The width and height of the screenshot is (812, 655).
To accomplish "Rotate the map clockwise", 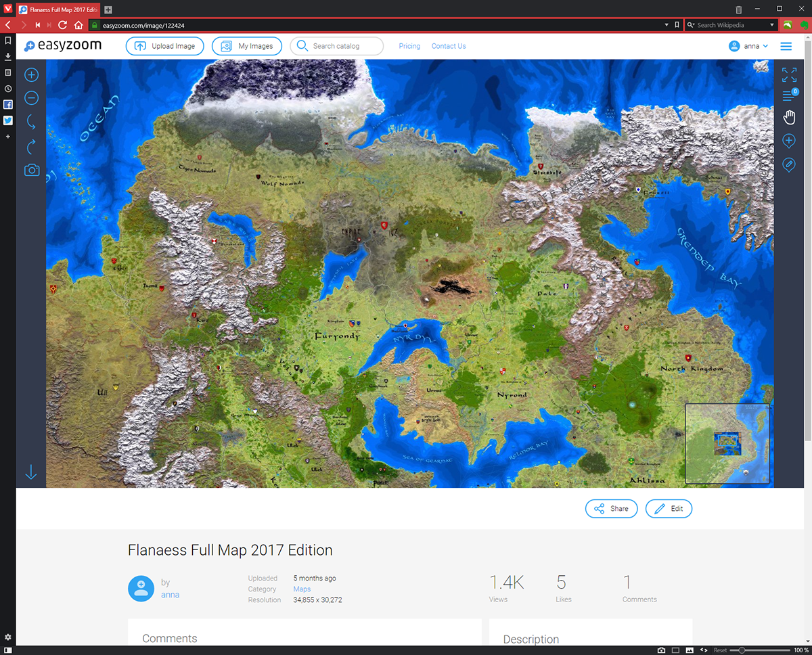I will point(31,147).
